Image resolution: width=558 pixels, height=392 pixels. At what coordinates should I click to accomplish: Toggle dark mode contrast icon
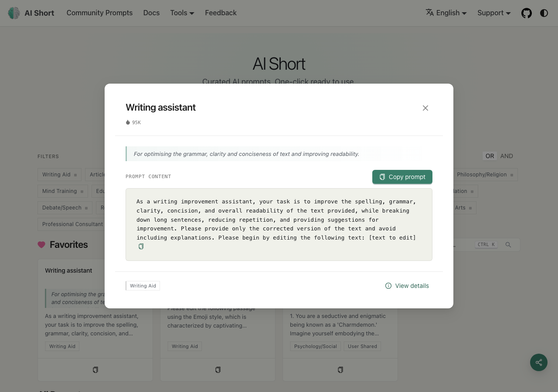544,13
